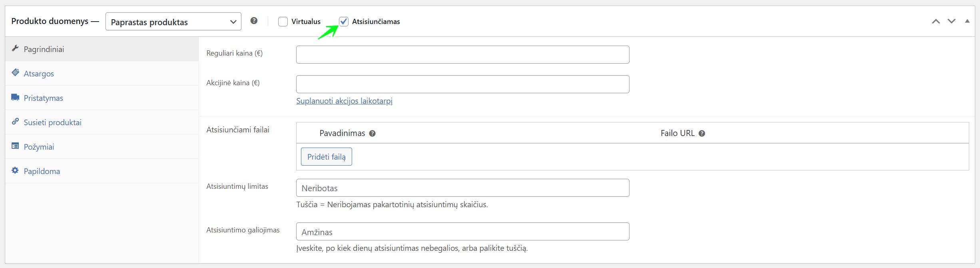980x268 pixels.
Task: Click help icon next to product type dropdown
Action: 254,21
